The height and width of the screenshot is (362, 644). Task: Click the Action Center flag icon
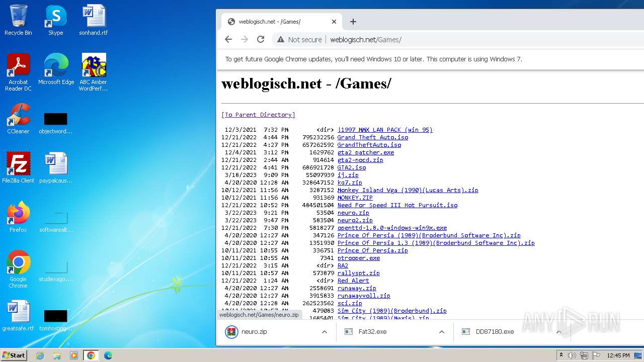(x=596, y=355)
